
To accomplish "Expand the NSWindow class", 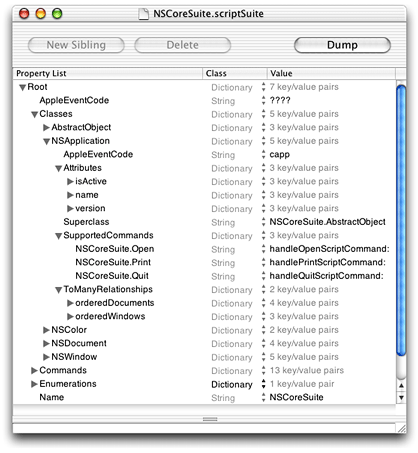I will (46, 357).
